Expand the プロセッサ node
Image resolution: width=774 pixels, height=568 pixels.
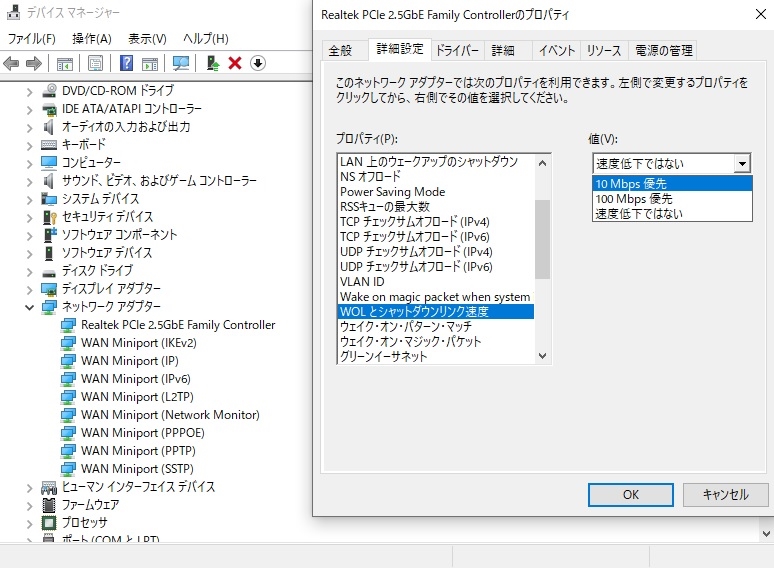coord(30,523)
